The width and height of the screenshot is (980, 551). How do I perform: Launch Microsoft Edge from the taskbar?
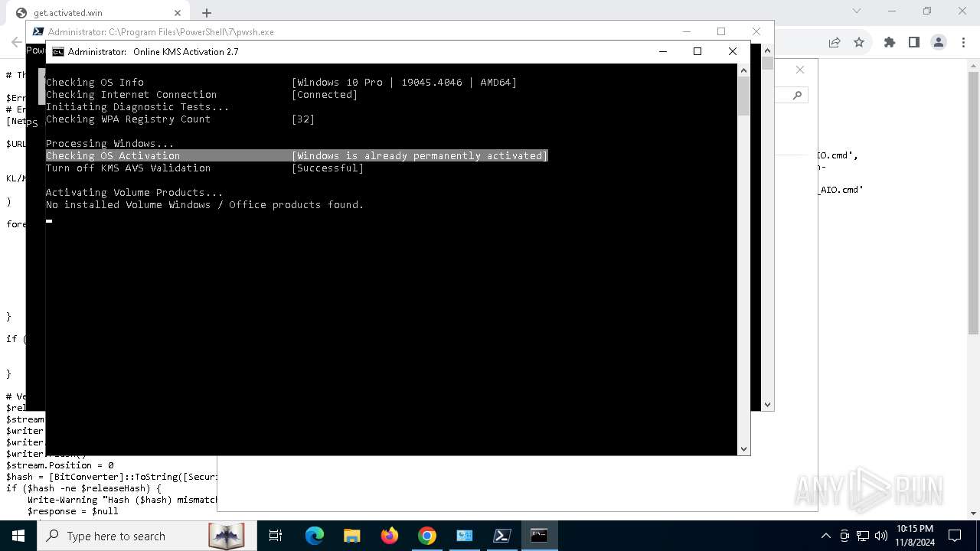tap(315, 536)
